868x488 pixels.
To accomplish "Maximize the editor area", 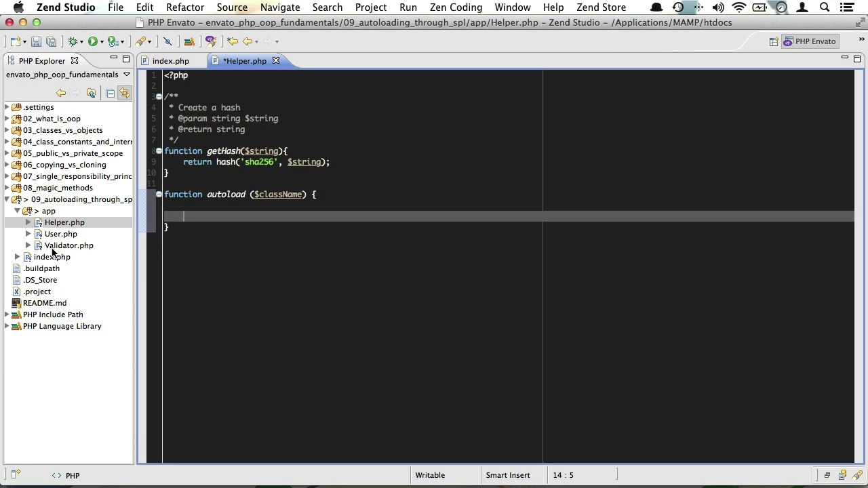I will coord(857,60).
